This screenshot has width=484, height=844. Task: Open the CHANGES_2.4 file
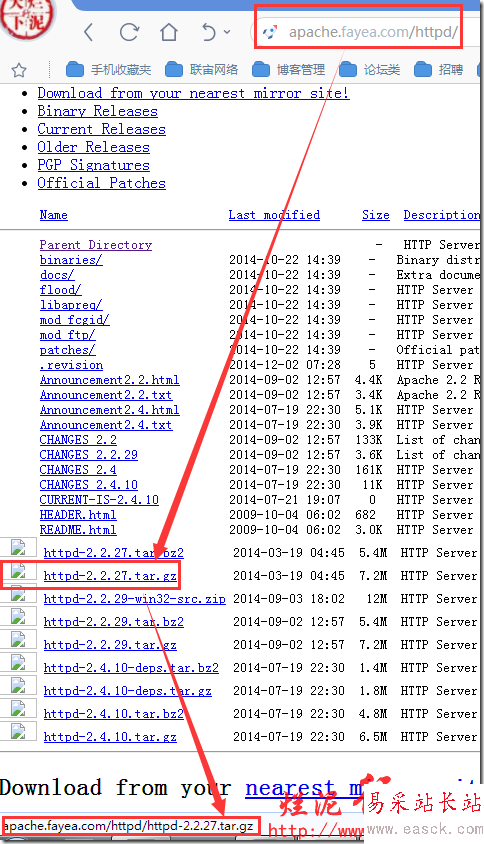tap(78, 470)
